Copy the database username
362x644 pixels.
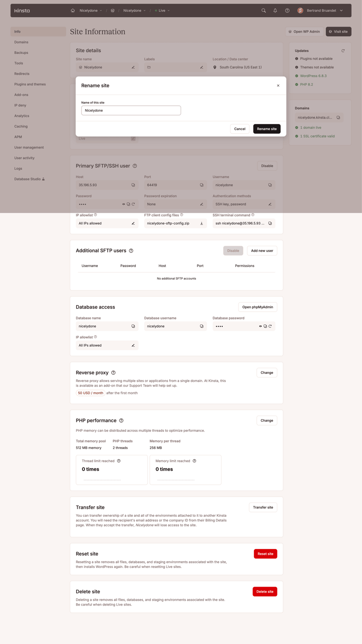coord(201,326)
